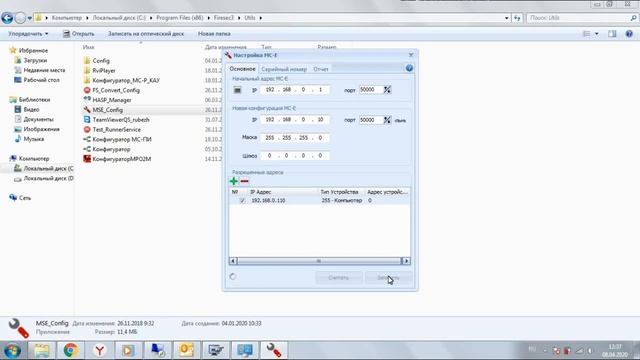The width and height of the screenshot is (640, 360).
Task: Click the Маска subnet field
Action: point(295,138)
